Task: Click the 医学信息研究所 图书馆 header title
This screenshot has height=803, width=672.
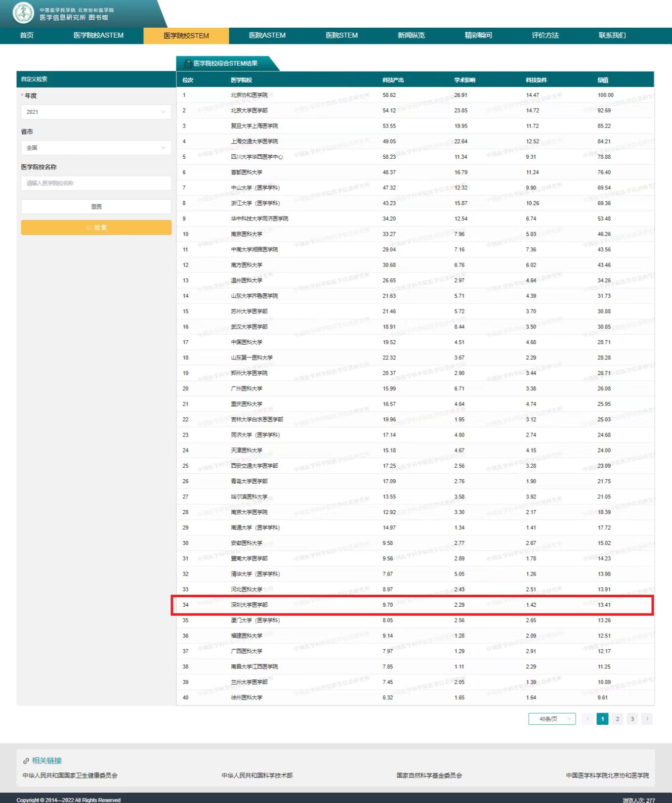Action: point(74,18)
